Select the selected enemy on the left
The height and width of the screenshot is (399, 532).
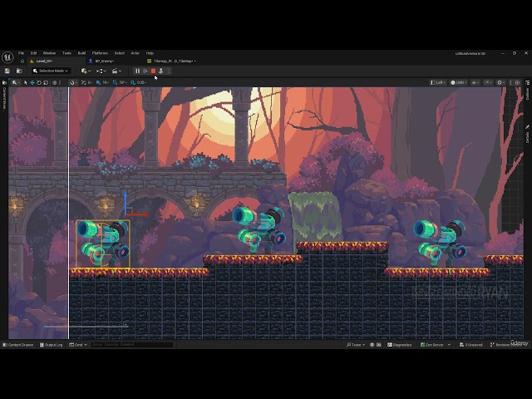click(103, 244)
